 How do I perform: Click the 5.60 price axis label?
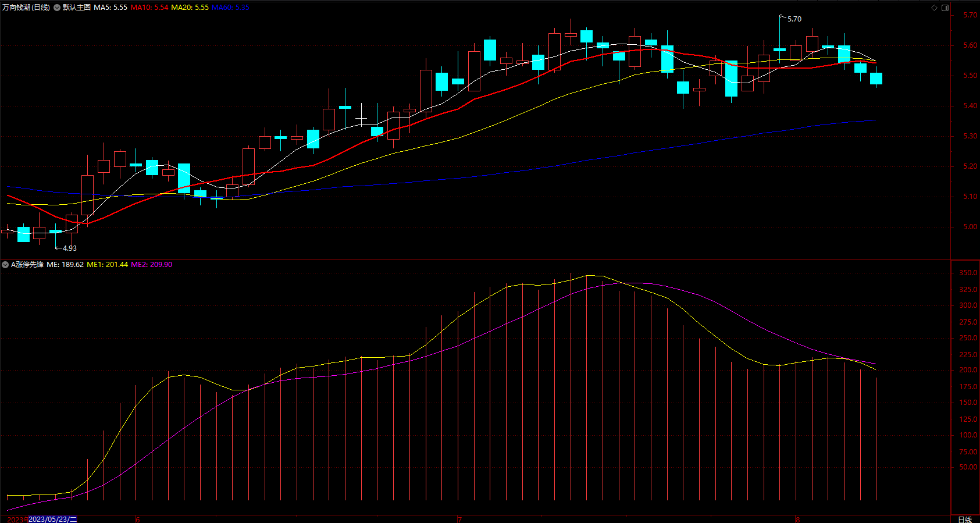point(970,45)
